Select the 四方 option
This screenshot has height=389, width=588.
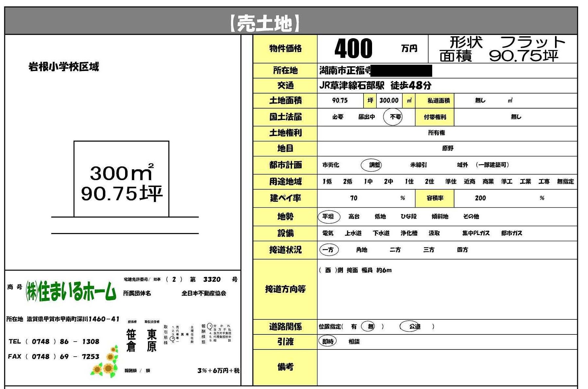tap(462, 250)
